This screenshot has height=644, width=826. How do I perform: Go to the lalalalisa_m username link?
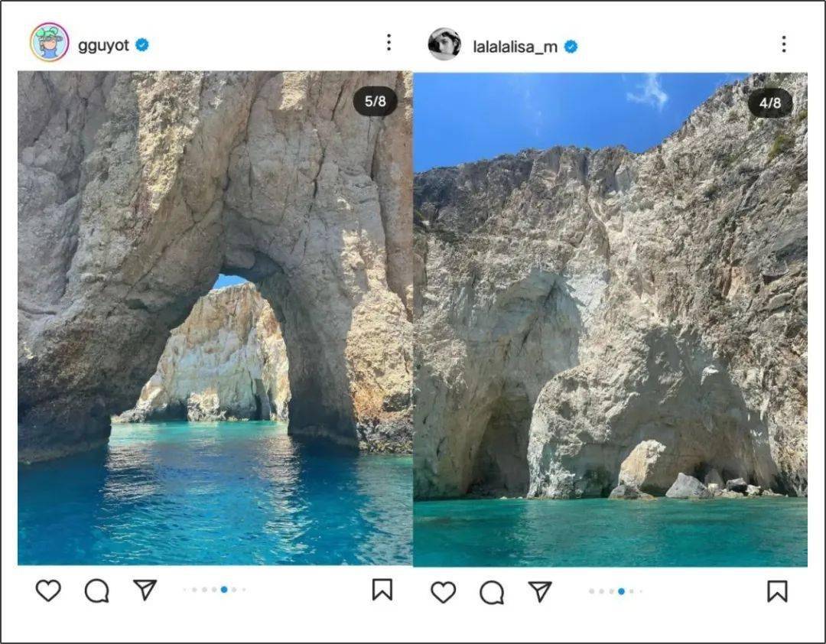[x=515, y=47]
